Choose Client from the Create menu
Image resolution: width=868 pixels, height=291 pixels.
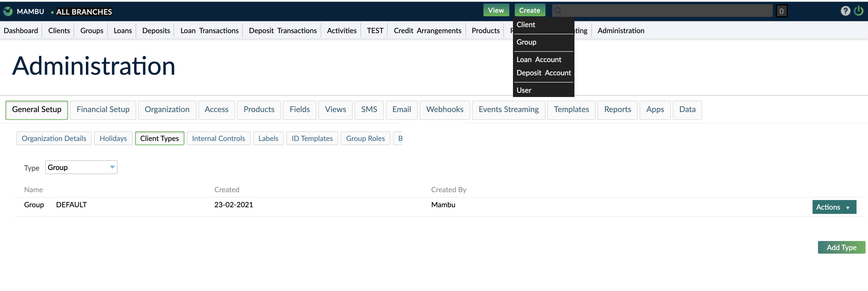click(x=526, y=24)
